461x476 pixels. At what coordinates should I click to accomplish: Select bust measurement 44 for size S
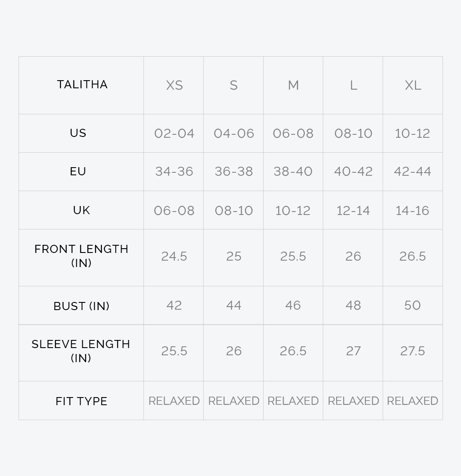(x=234, y=305)
